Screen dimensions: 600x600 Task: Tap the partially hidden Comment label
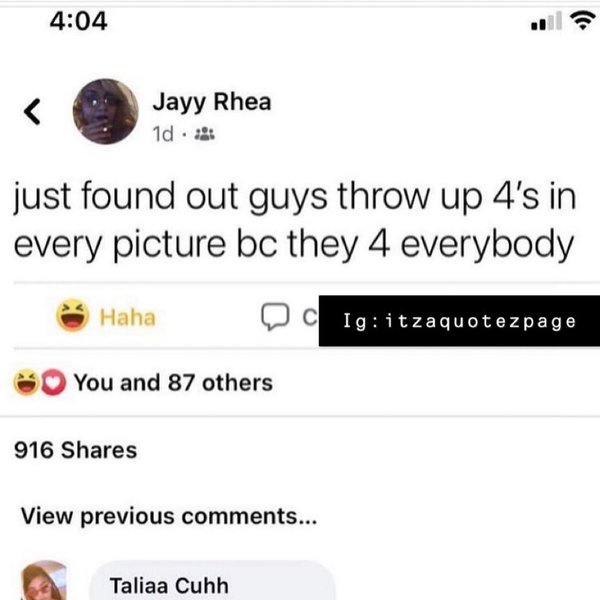pos(310,317)
